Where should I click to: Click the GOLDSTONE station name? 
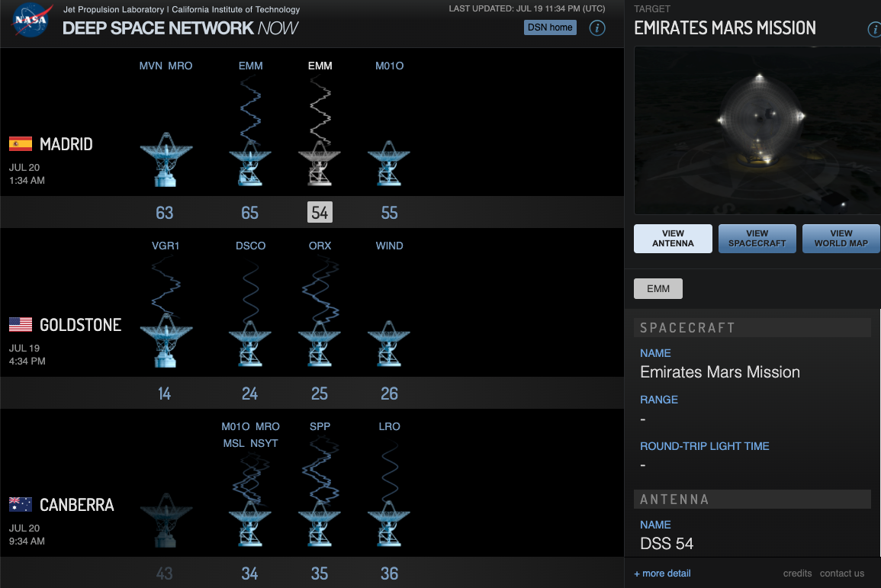(x=80, y=325)
